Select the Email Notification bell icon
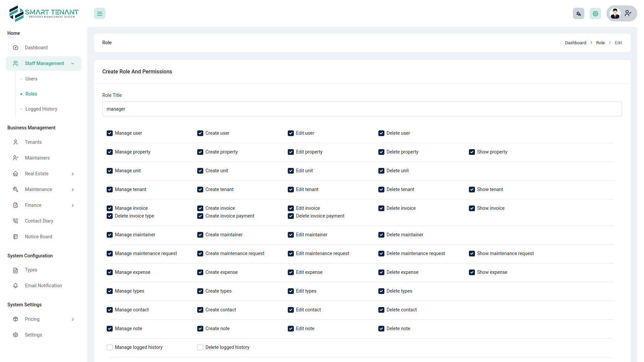 pyautogui.click(x=15, y=286)
